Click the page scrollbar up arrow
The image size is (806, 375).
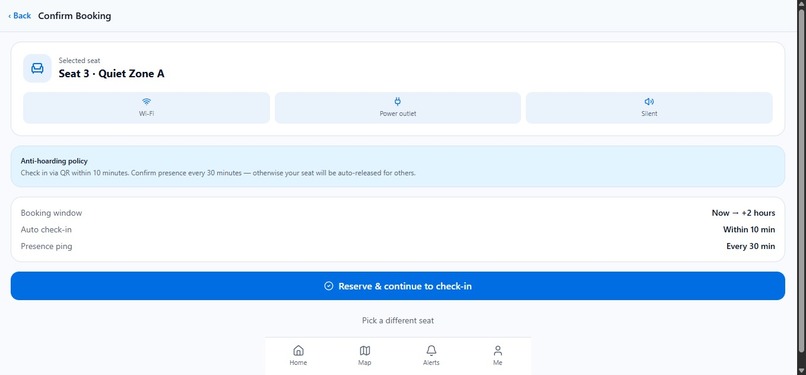click(x=801, y=4)
